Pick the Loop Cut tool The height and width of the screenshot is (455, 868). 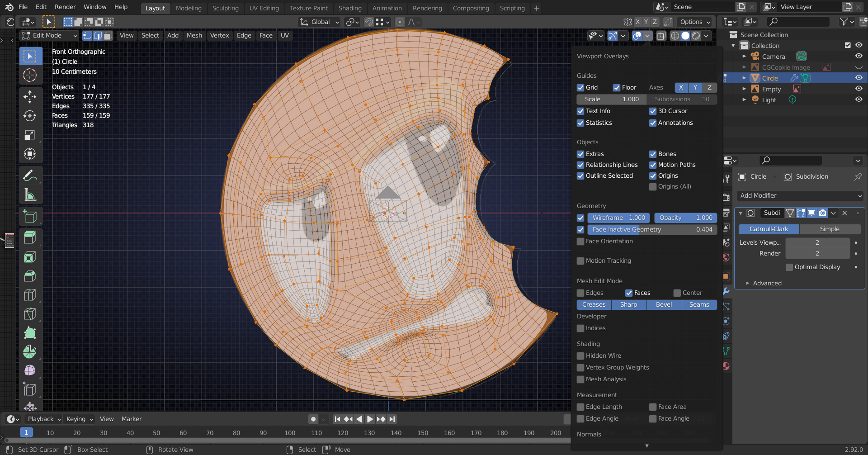coord(30,295)
